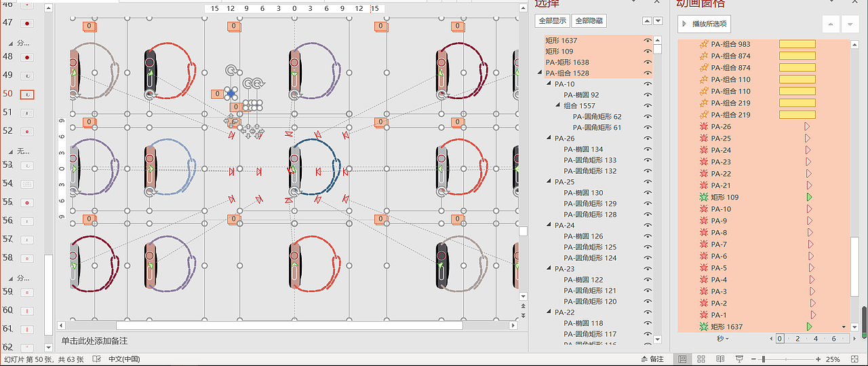The height and width of the screenshot is (366, 868).
Task: Click green timing marker for 矩形 109
Action: point(809,197)
